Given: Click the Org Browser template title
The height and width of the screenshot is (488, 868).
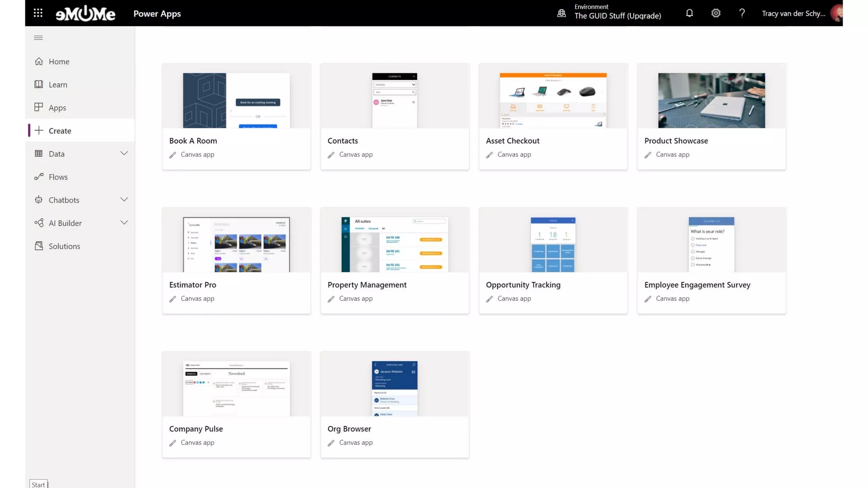Looking at the screenshot, I should pos(349,429).
